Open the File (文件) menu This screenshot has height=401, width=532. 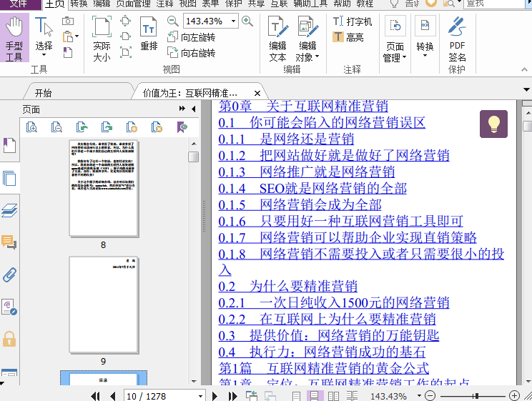click(19, 4)
